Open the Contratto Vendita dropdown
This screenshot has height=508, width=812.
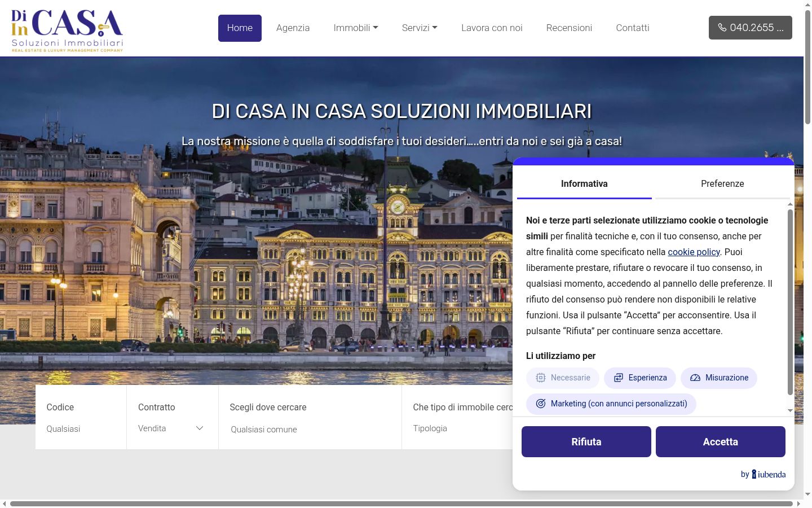[x=172, y=428]
